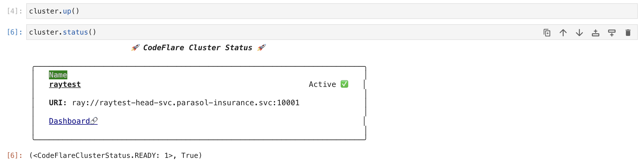Click into the cluster.up() code cell
The width and height of the screenshot is (644, 163).
pyautogui.click(x=332, y=11)
